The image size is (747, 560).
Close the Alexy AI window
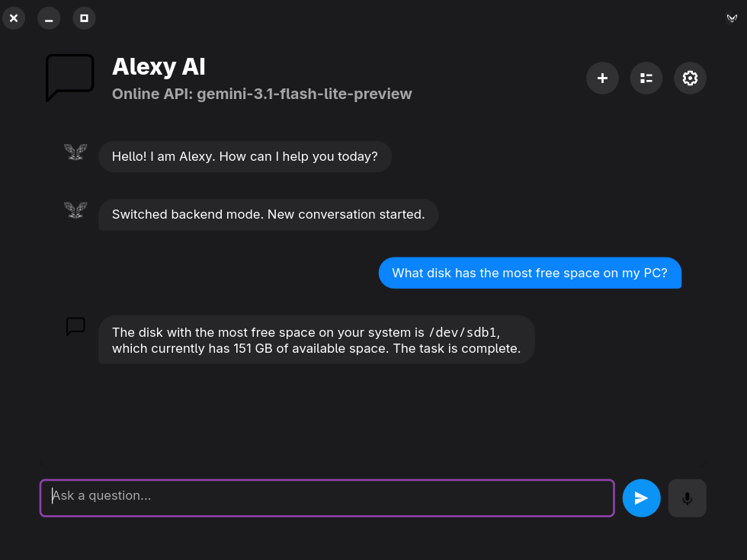14,18
